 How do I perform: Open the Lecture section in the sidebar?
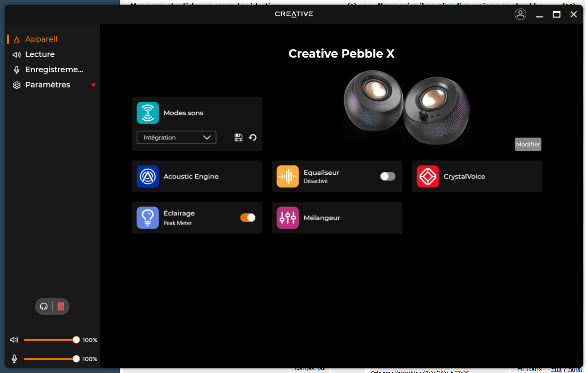[40, 54]
